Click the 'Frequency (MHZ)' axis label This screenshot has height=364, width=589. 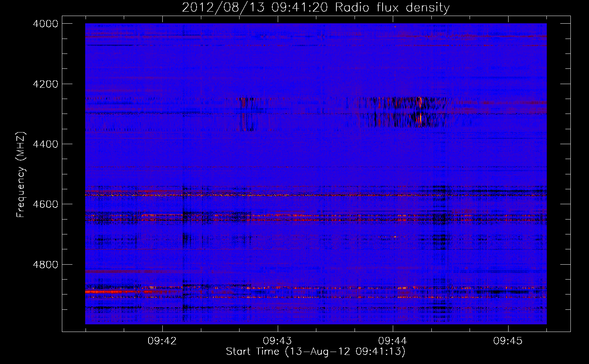point(21,175)
